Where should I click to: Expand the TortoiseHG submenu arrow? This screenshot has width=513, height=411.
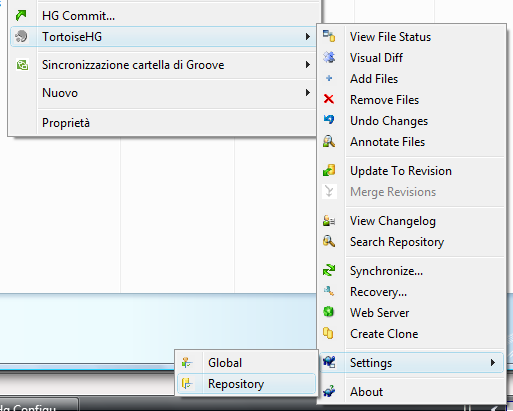308,36
